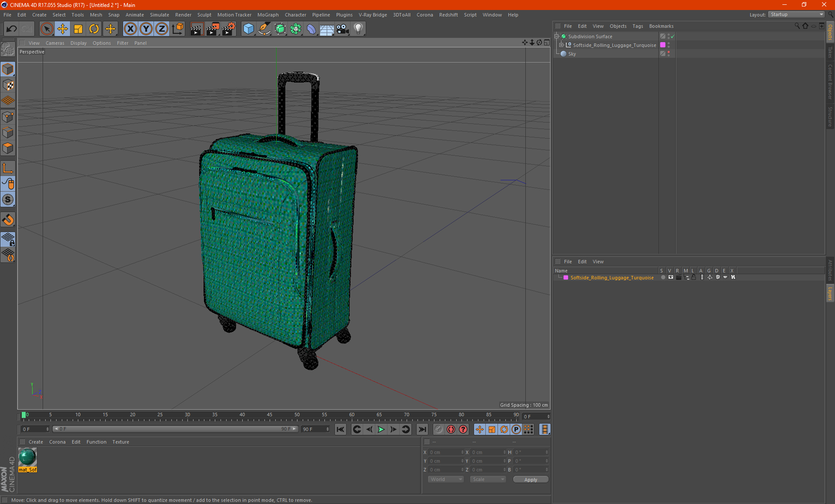Add a Subdivision Surface generator
The height and width of the screenshot is (504, 835).
tap(280, 29)
